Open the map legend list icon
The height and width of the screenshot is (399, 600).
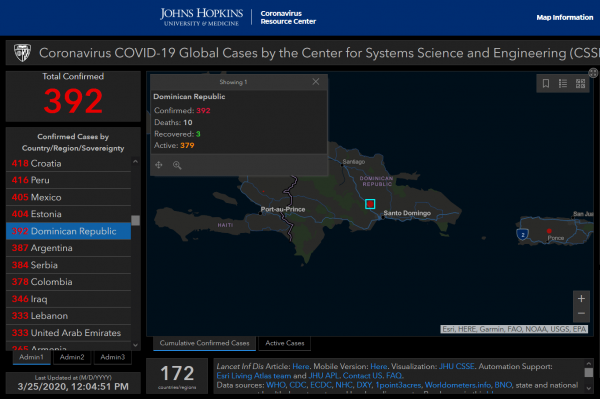[563, 83]
